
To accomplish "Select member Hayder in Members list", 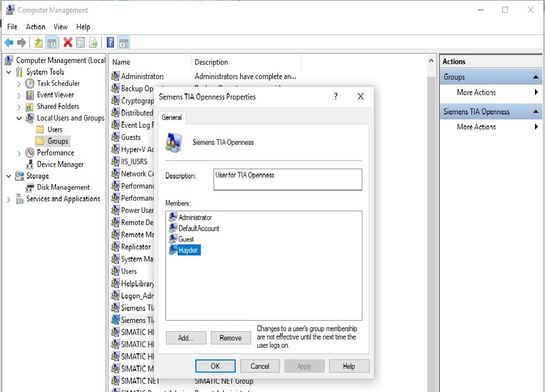I will click(x=185, y=250).
